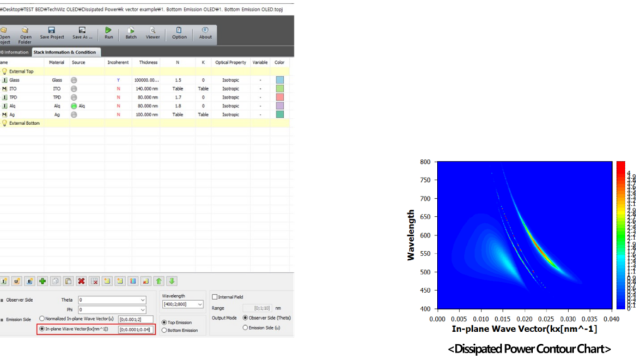Switch to Stack Information & Condition tab
Viewport: 640px width, 360px height.
tap(65, 52)
